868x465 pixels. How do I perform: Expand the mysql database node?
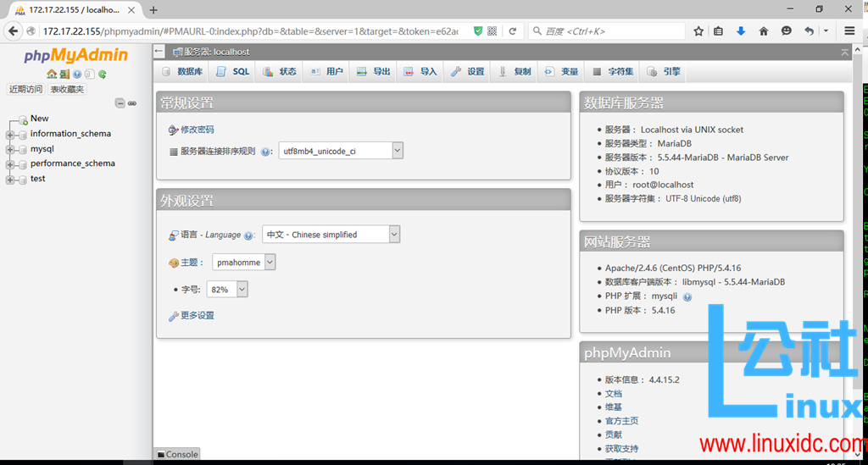[9, 150]
